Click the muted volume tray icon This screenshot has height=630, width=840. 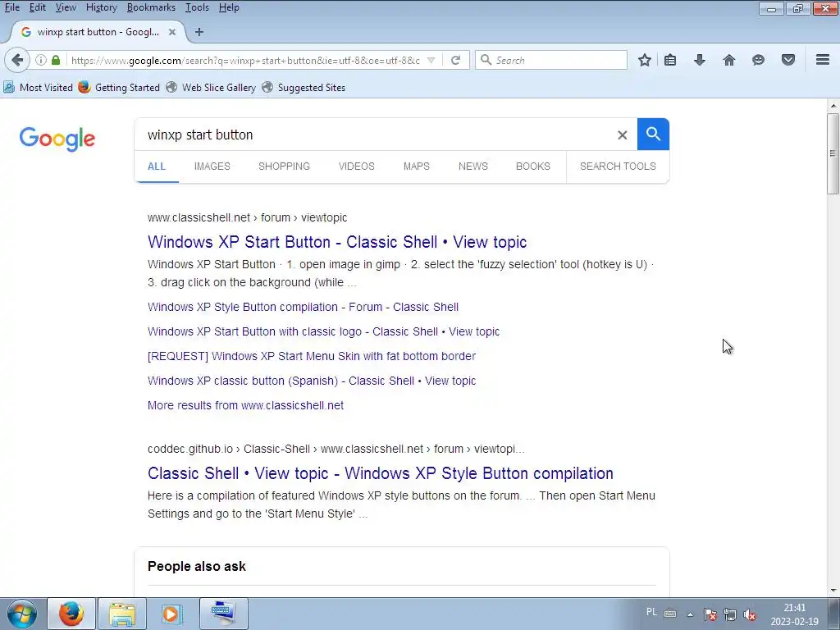coord(750,614)
